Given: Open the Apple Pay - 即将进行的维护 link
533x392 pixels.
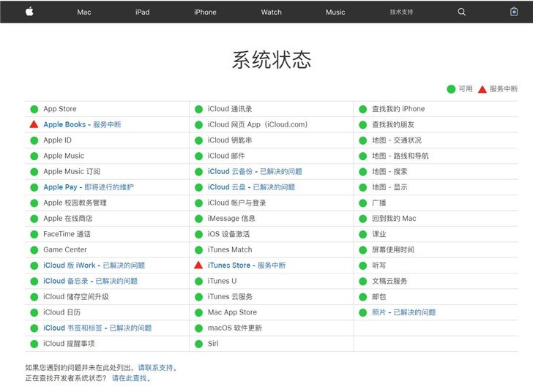Looking at the screenshot, I should (x=89, y=187).
